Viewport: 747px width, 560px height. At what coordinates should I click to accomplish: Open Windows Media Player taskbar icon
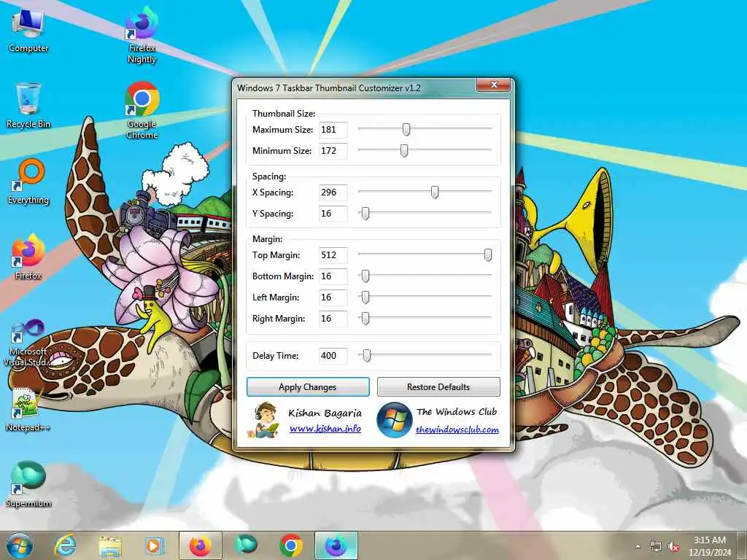click(x=154, y=545)
